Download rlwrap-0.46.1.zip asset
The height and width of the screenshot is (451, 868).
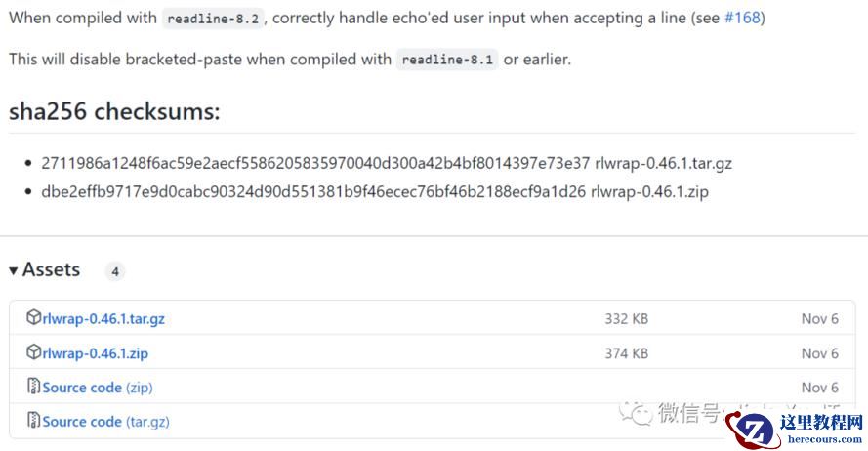point(96,353)
